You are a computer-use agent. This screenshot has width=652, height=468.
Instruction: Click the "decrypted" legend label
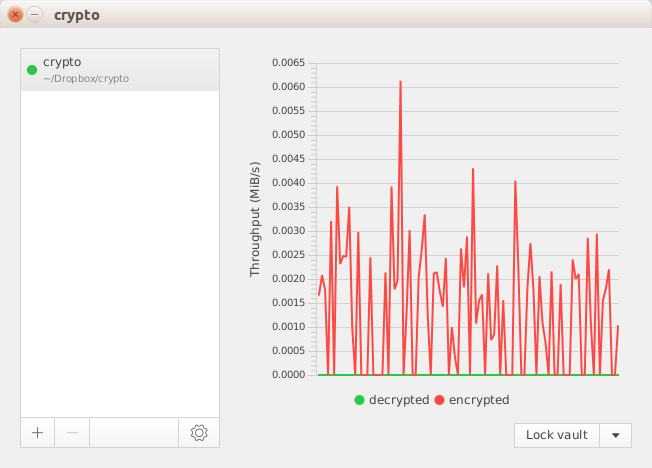tap(399, 400)
